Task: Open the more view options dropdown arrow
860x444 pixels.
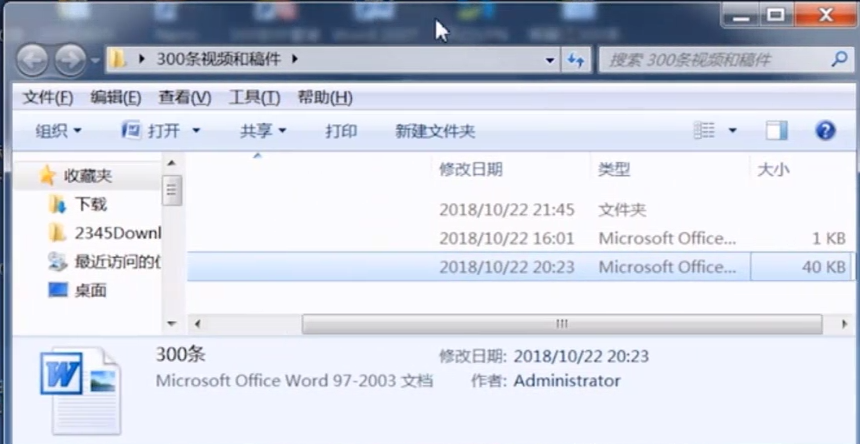Action: coord(732,131)
